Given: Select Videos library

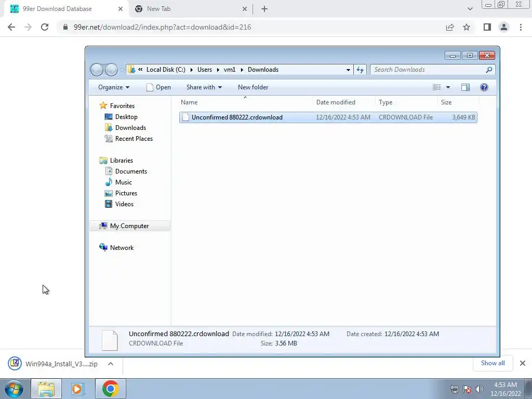Looking at the screenshot, I should point(124,204).
